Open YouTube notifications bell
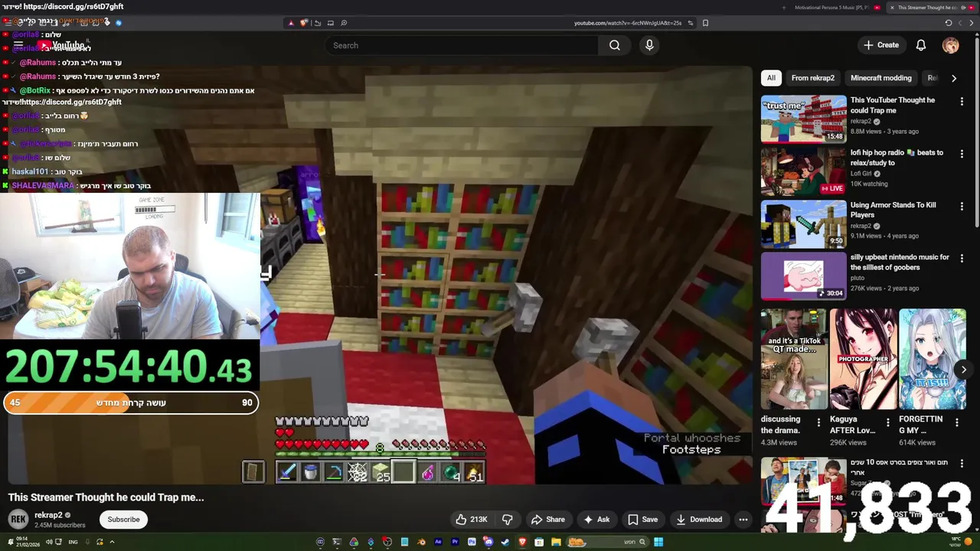The width and height of the screenshot is (980, 551). 921,45
